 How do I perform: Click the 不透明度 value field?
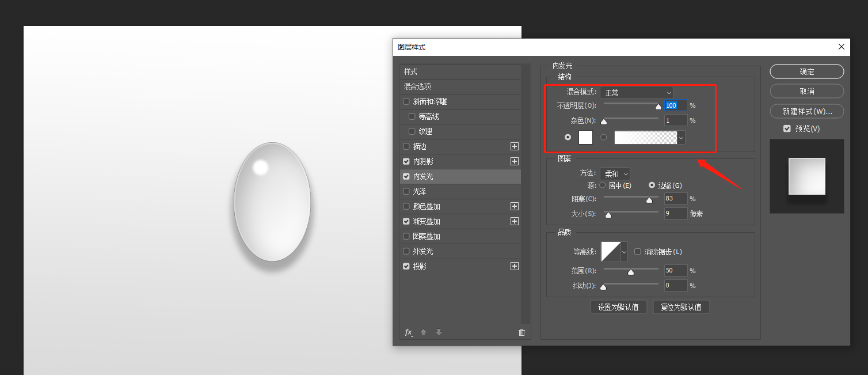coord(676,105)
